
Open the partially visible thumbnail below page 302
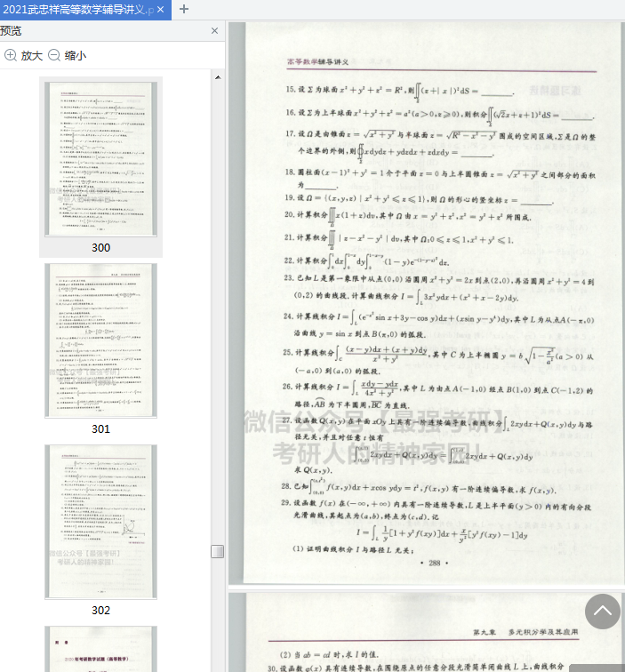100,649
